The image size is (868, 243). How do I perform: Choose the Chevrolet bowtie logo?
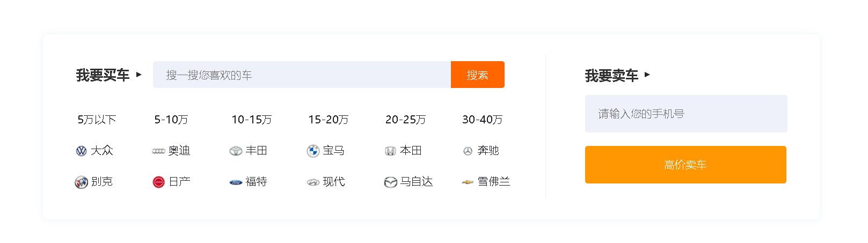click(468, 182)
